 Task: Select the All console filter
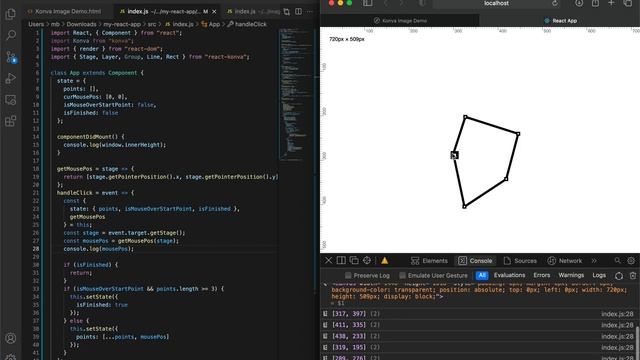(482, 276)
